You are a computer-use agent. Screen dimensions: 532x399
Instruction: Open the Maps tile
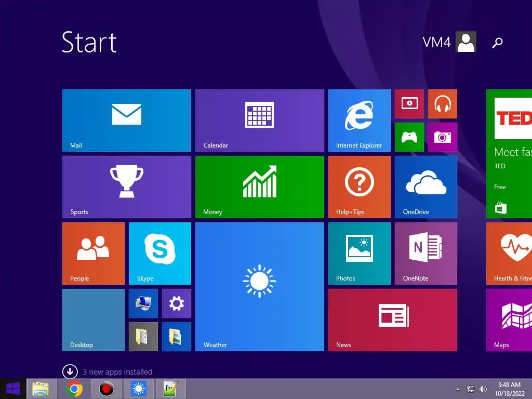509,320
